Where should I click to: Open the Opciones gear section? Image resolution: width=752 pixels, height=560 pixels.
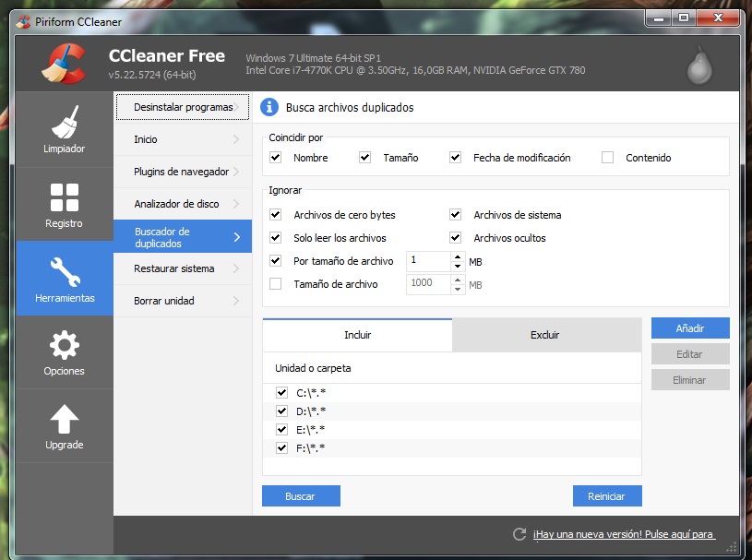tap(65, 352)
